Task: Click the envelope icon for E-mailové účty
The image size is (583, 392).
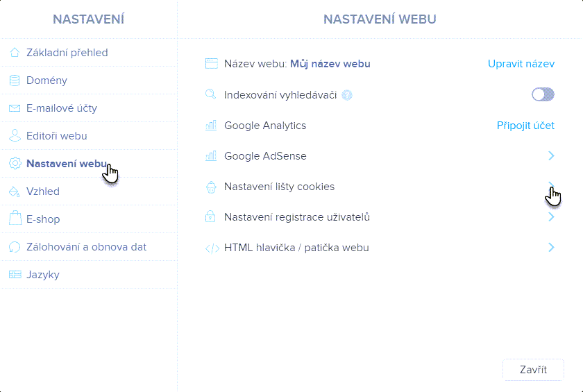Action: tap(15, 108)
